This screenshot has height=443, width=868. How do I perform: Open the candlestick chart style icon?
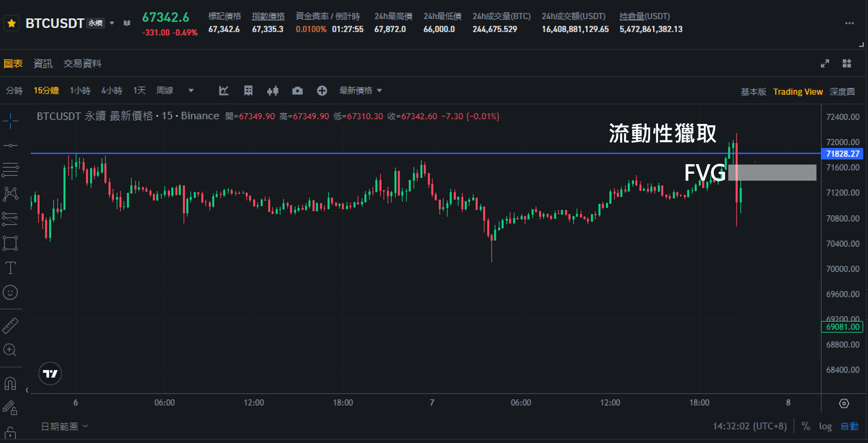click(x=273, y=91)
